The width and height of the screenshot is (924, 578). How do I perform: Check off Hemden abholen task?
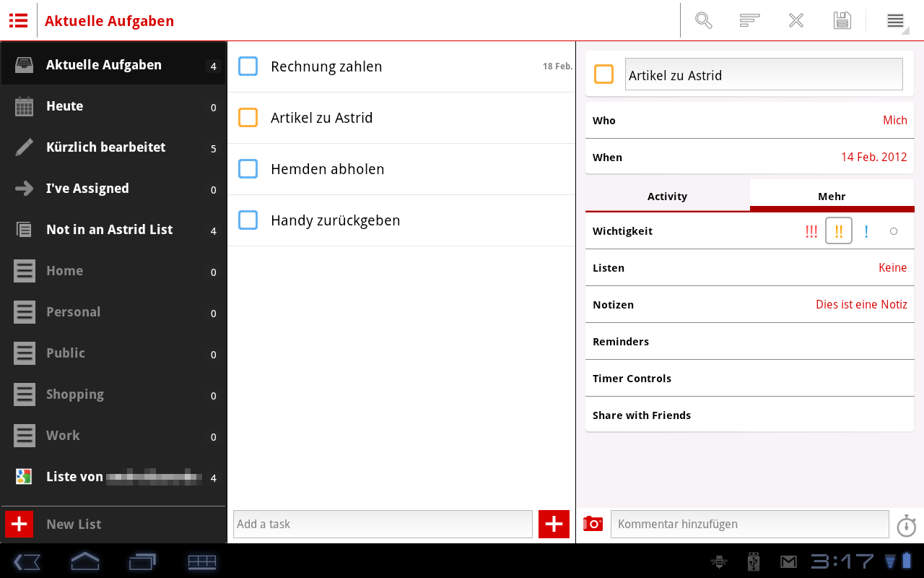pyautogui.click(x=248, y=169)
